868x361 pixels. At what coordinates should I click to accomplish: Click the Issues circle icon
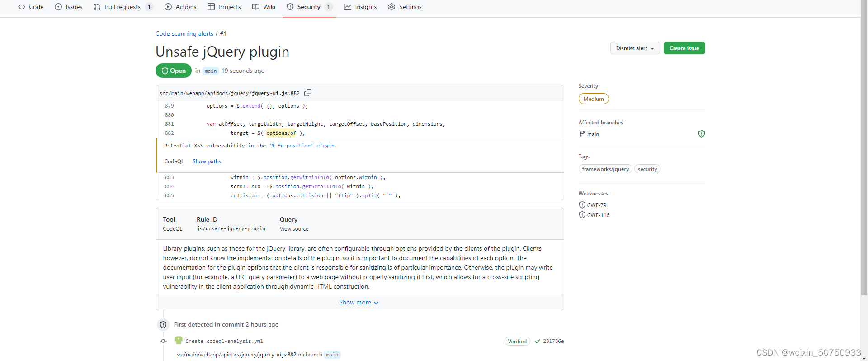tap(58, 7)
